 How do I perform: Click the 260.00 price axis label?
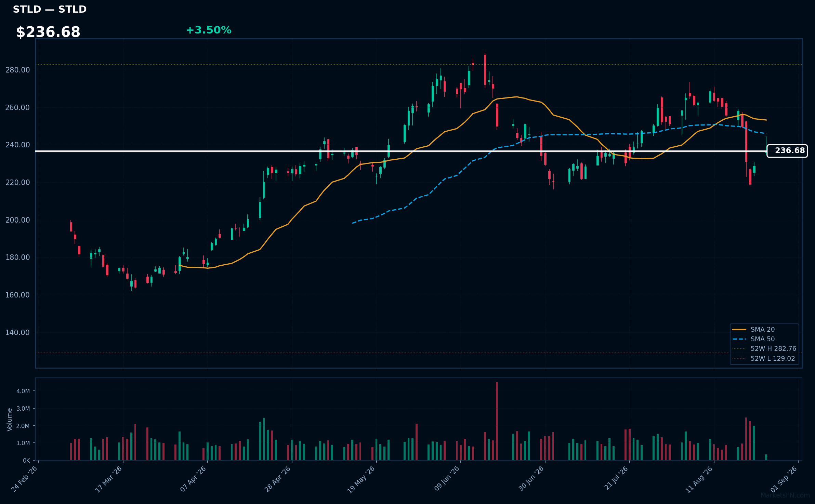point(18,108)
